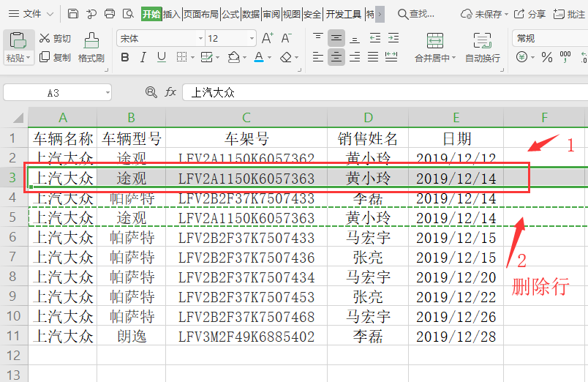Open the font color dropdown arrow
Screen dimensions: 588x382
point(269,58)
